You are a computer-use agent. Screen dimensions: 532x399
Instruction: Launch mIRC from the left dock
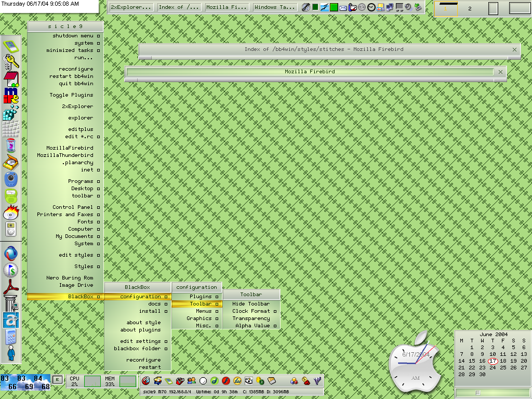(x=11, y=96)
